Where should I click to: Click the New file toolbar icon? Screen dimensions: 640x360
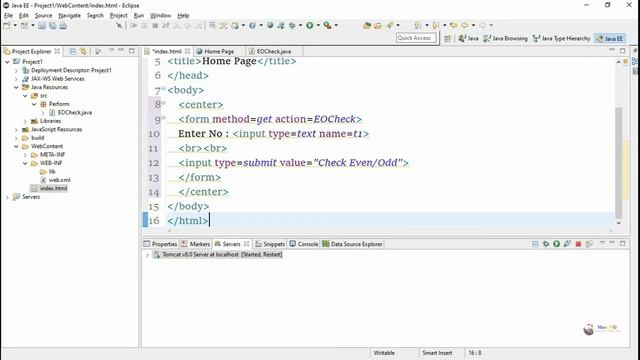pyautogui.click(x=7, y=25)
